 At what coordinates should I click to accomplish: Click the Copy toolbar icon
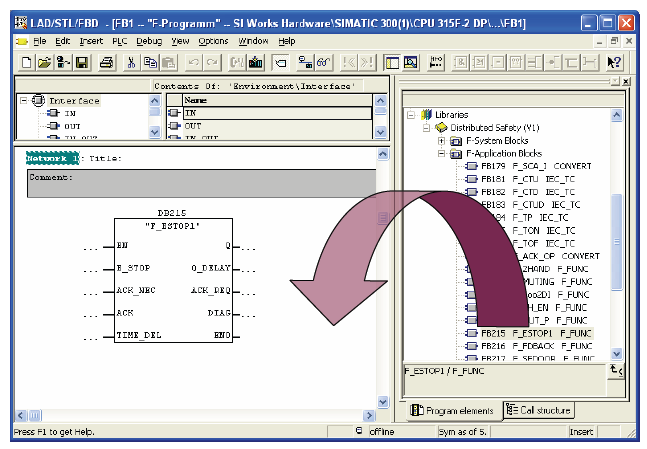[150, 63]
